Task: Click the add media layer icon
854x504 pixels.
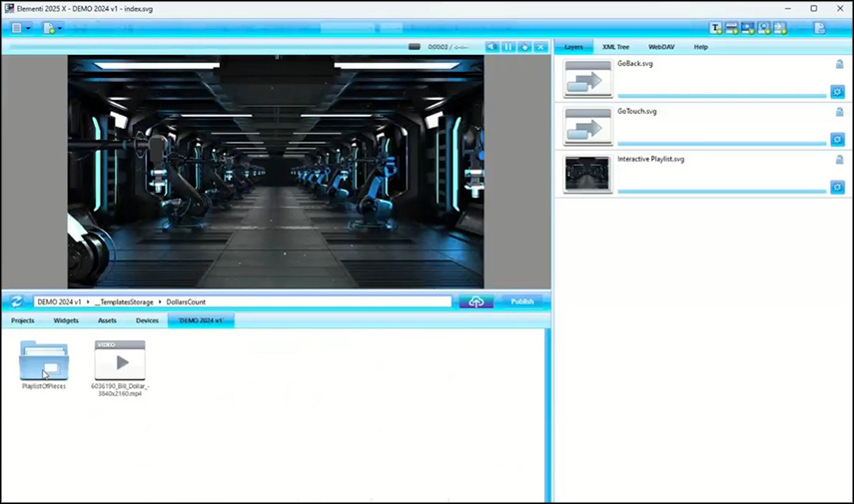Action: tap(748, 28)
